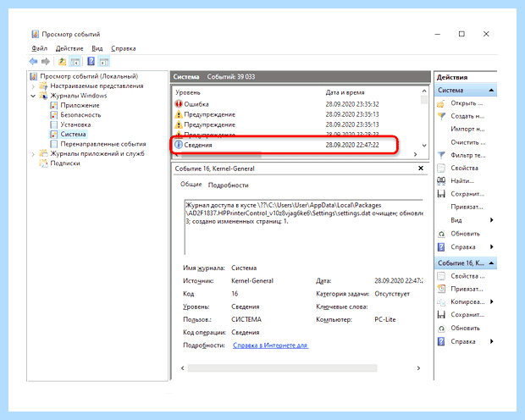525x420 pixels.
Task: Click the funnel icon beside Создать
Action: [x=441, y=116]
